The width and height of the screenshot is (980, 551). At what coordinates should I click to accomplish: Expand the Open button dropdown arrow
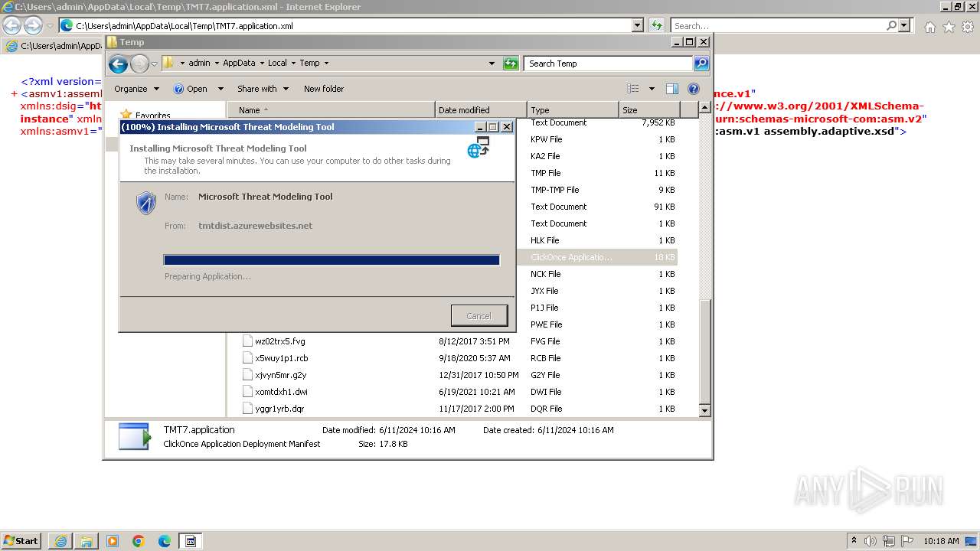[220, 89]
